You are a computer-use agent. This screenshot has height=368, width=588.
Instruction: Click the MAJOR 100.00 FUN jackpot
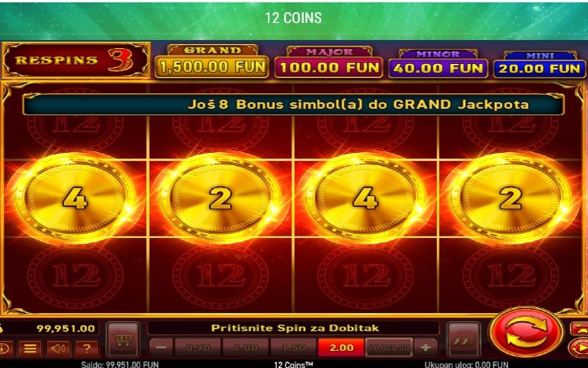coord(329,62)
